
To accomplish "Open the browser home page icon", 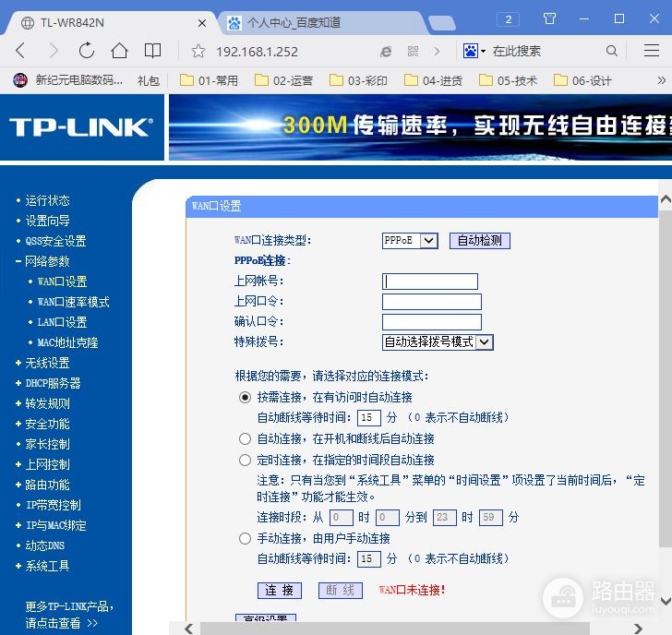I will coord(119,51).
